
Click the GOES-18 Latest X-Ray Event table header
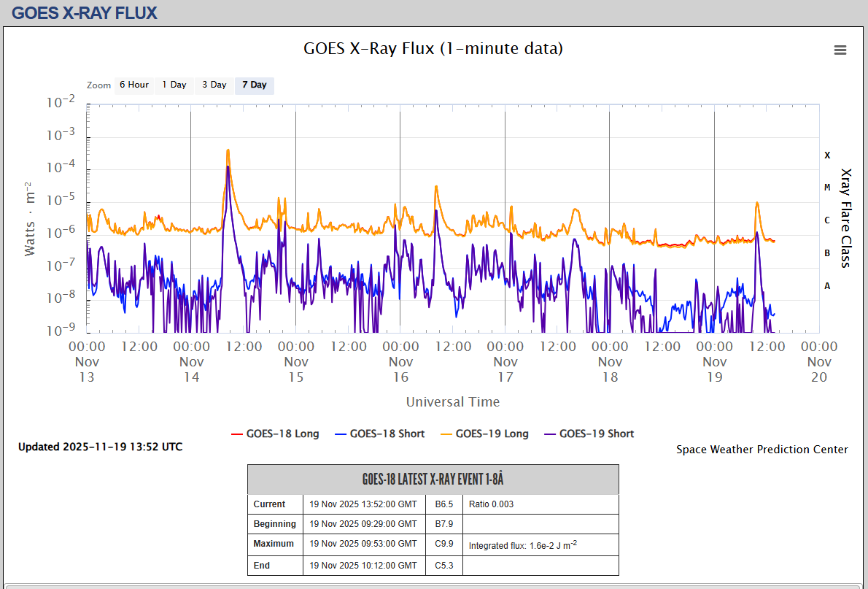[433, 480]
